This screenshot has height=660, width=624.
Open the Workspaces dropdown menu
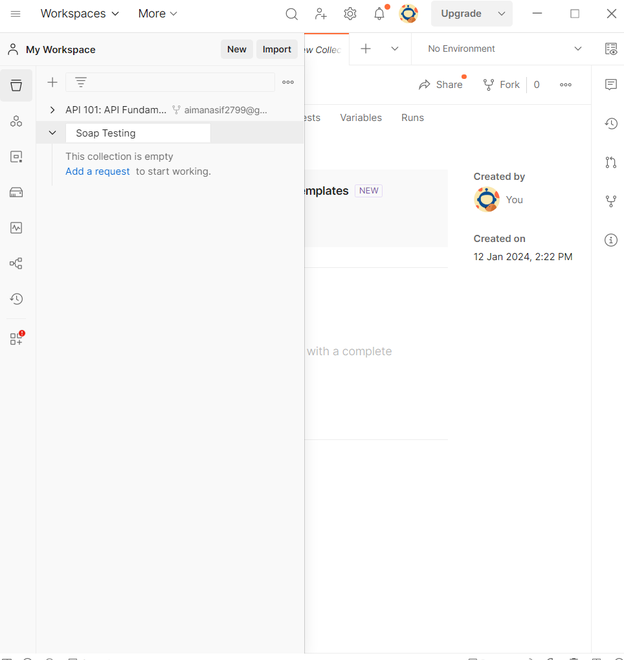(80, 13)
